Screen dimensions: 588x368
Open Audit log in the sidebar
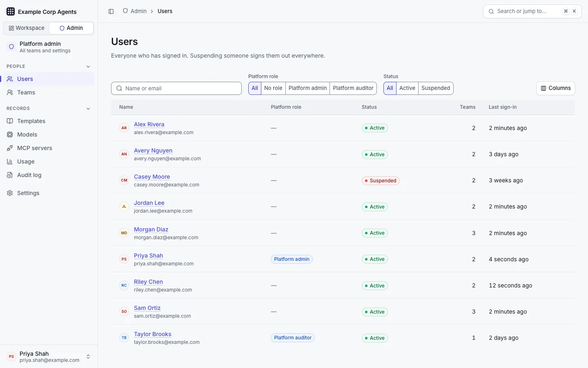[x=49, y=175]
